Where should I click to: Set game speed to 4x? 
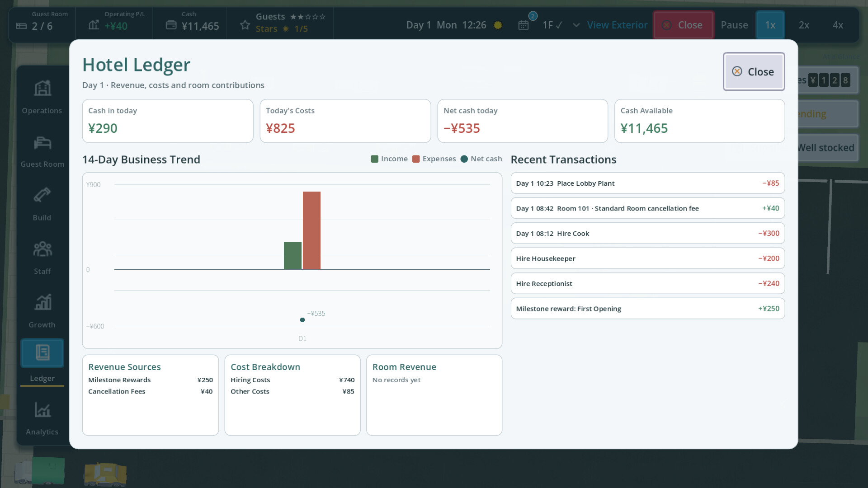coord(838,25)
